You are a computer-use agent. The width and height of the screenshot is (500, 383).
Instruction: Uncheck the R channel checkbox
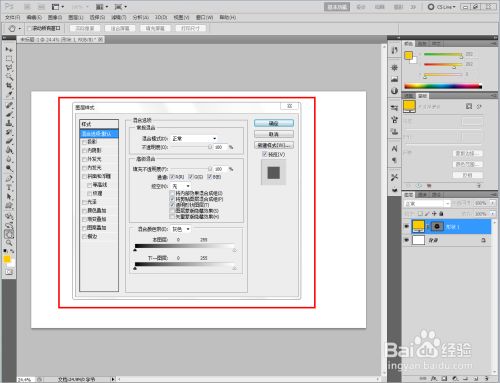(172, 177)
